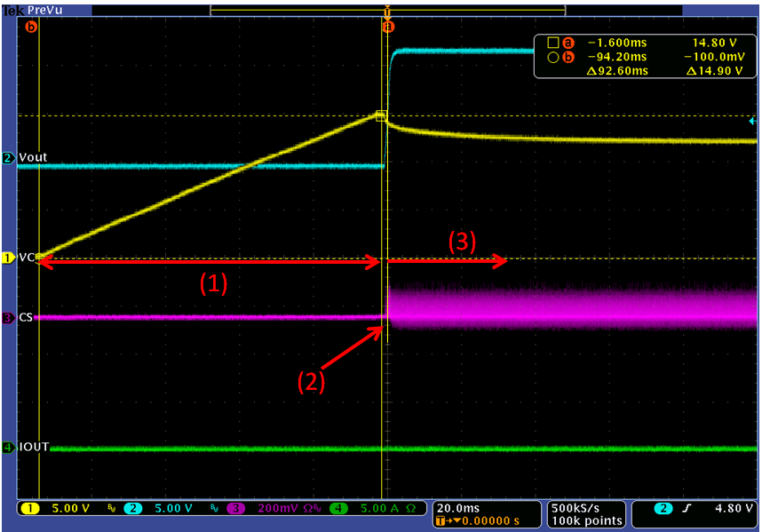Select channel 4 IOUT ground marker
The width and height of the screenshot is (762, 532).
(x=9, y=448)
